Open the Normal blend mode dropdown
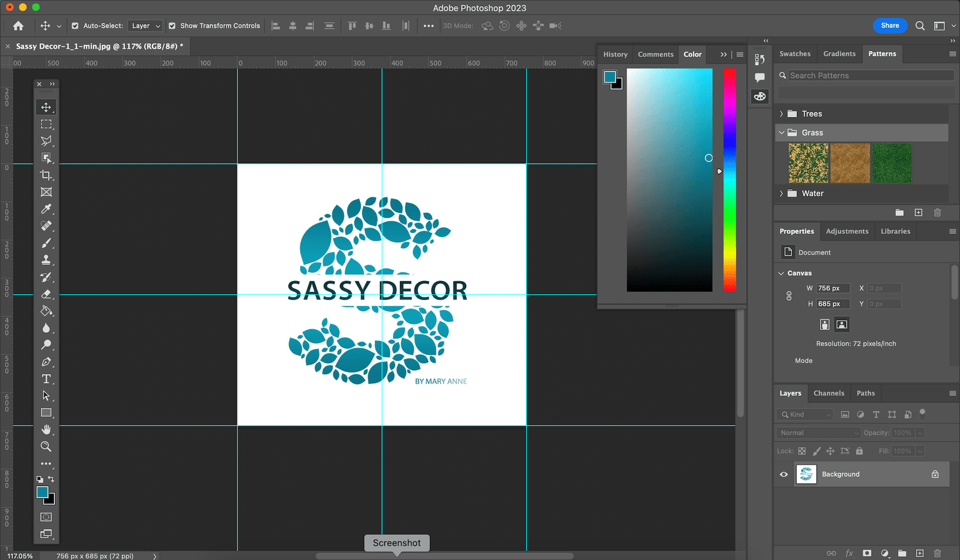 tap(818, 433)
